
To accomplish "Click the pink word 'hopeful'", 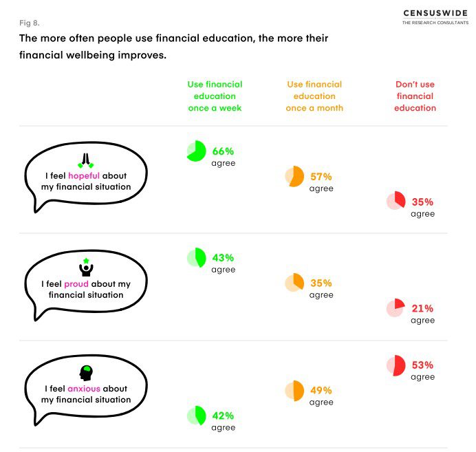I will point(85,176).
